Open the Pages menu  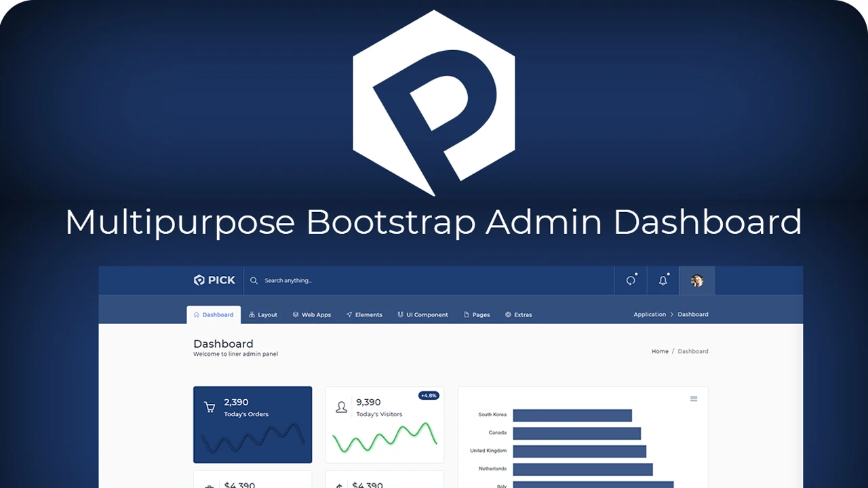pyautogui.click(x=477, y=314)
